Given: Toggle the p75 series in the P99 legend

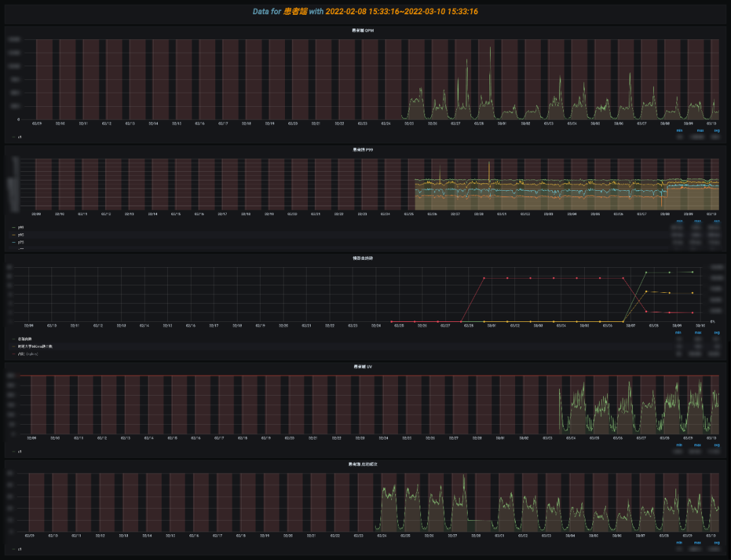Looking at the screenshot, I should [21, 242].
